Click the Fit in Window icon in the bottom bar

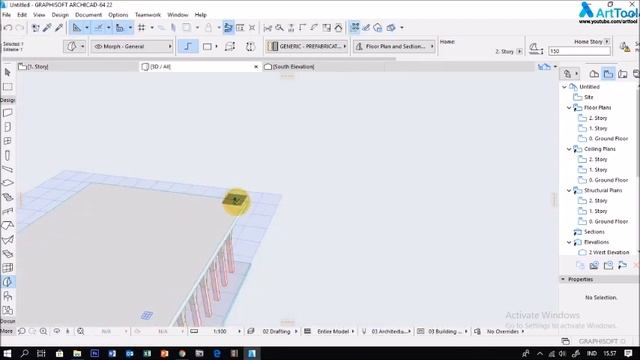(x=80, y=331)
